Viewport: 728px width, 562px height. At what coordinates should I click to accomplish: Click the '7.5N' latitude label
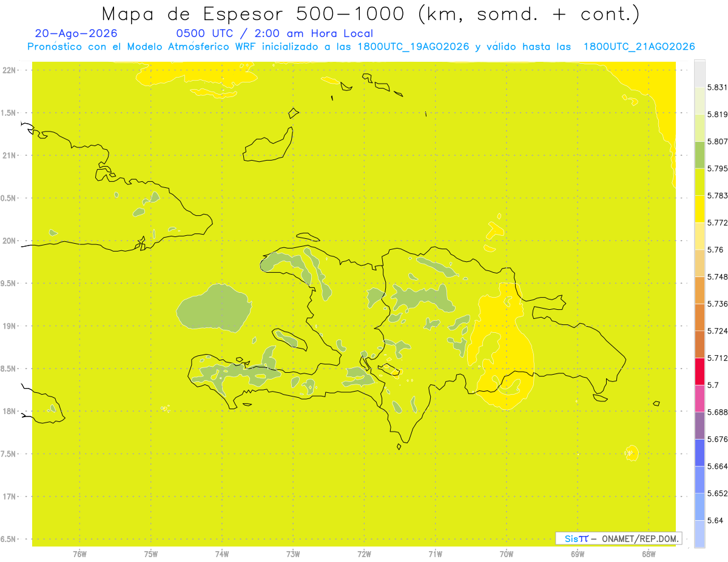pyautogui.click(x=9, y=454)
